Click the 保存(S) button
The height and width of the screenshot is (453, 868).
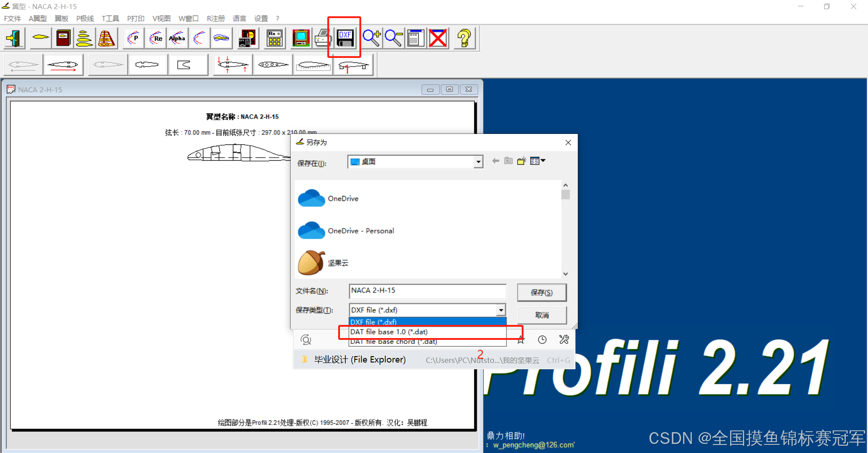542,292
